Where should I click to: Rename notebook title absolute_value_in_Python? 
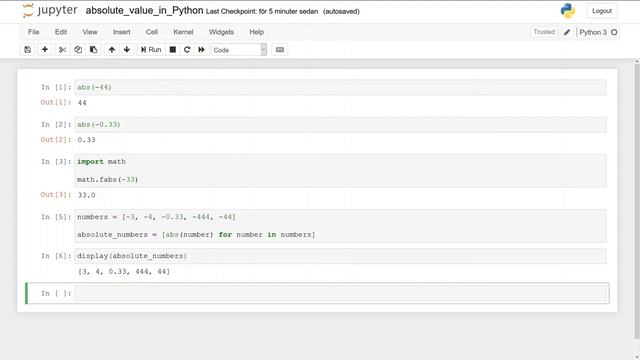click(144, 11)
